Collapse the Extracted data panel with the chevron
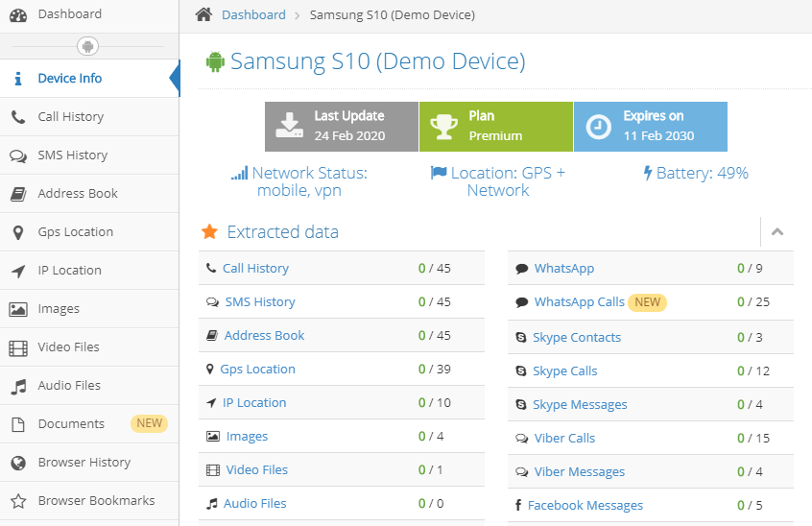 [x=776, y=232]
